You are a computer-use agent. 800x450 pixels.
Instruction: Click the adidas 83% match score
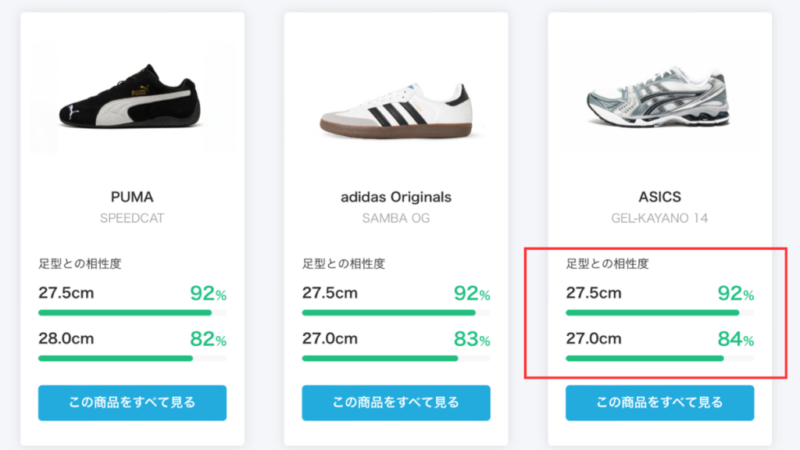pos(471,339)
